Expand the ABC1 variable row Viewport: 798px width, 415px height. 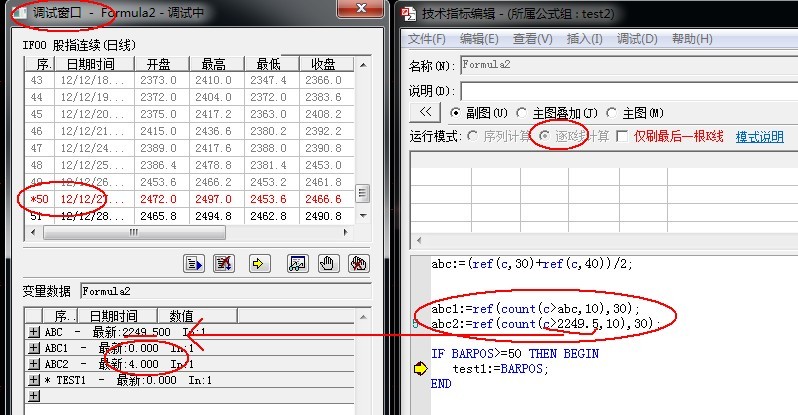(34, 348)
